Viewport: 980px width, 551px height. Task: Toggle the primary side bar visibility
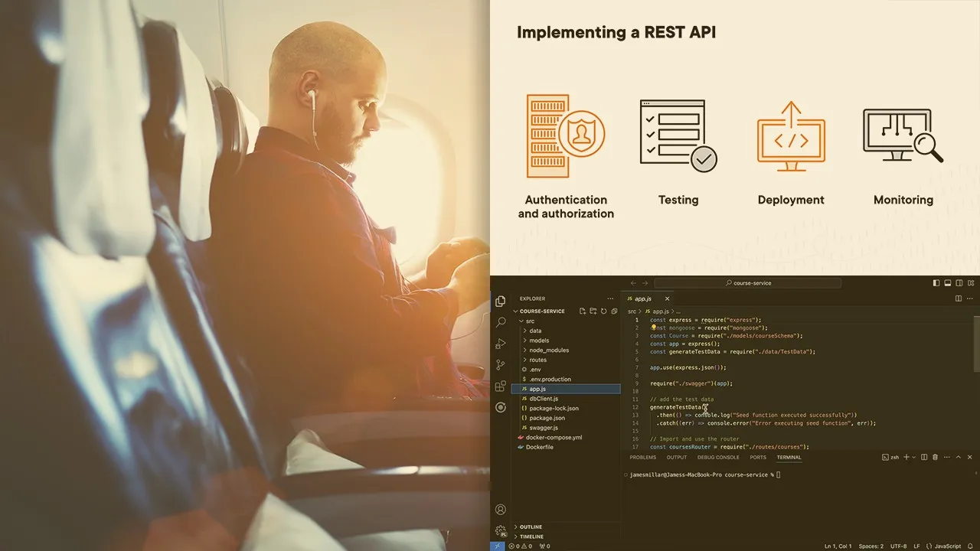(936, 283)
